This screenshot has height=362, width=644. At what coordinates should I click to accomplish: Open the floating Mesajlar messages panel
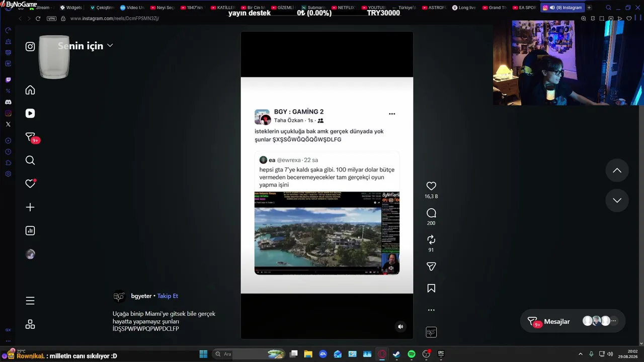[x=573, y=321]
